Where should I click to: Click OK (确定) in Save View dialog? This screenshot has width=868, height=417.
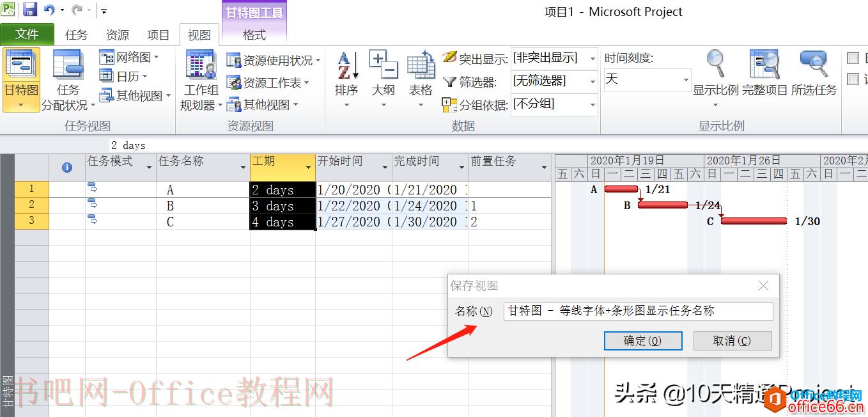click(643, 341)
